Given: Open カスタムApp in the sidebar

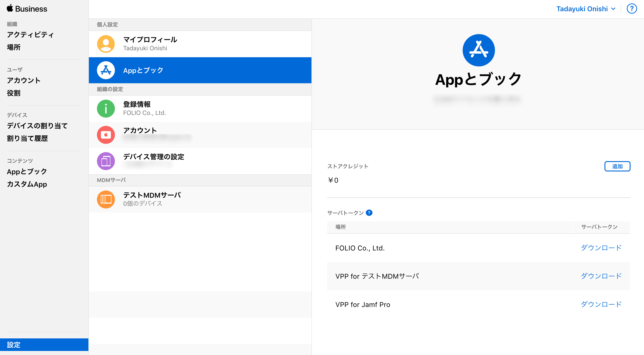Looking at the screenshot, I should (27, 184).
